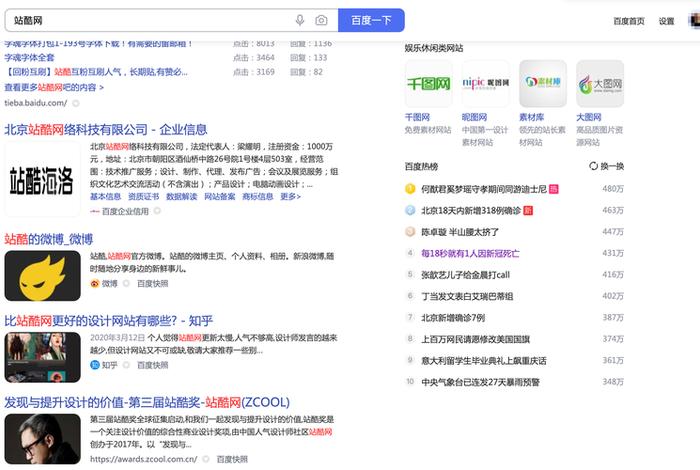This screenshot has height=470, width=700.
Task: Open hot item 张歆艺儿子给金晨打call
Action: [465, 275]
